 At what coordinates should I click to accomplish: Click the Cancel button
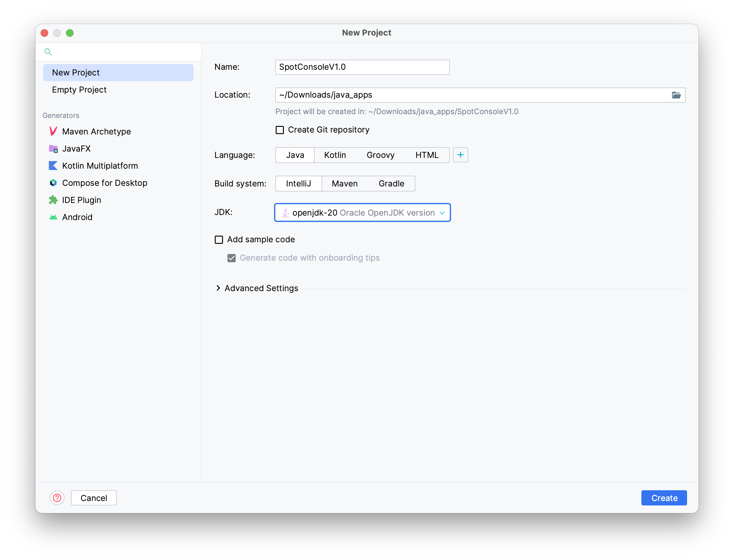[94, 498]
